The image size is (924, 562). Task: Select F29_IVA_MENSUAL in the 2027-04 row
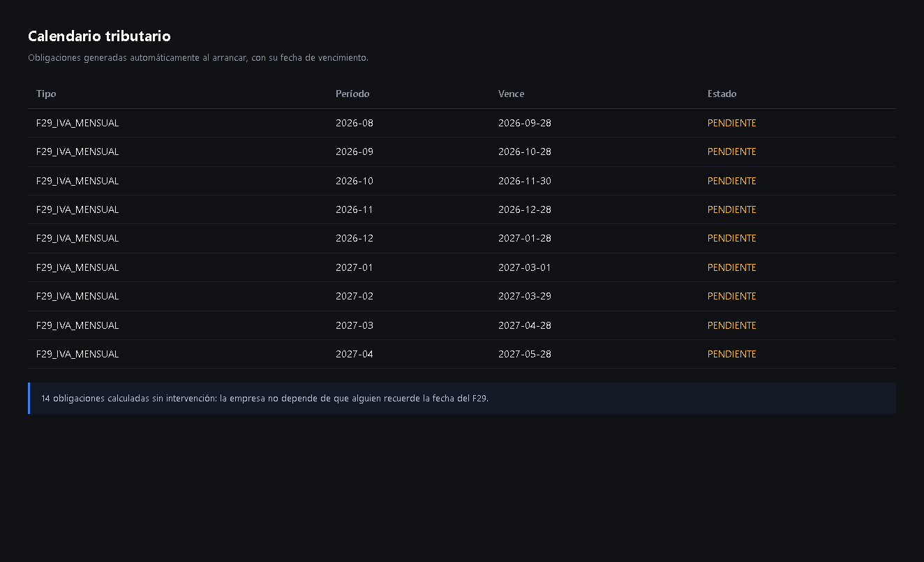coord(77,354)
